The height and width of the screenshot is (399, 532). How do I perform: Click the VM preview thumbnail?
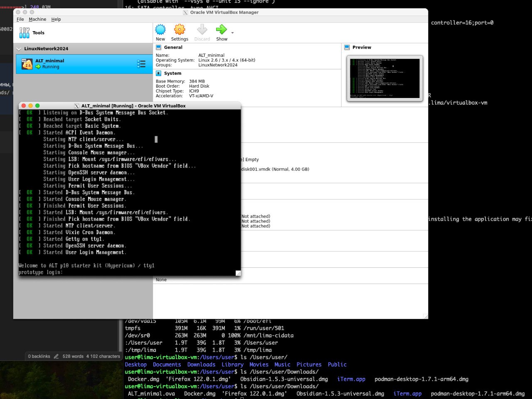(x=385, y=78)
